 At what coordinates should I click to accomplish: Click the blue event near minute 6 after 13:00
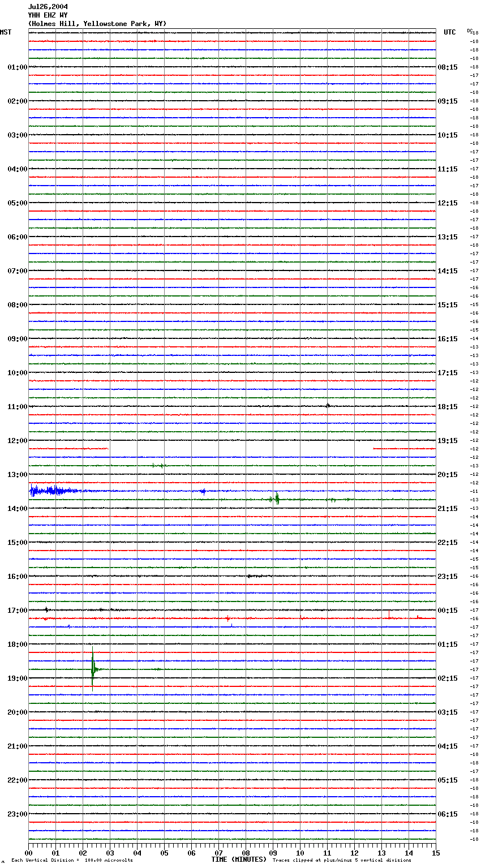click(203, 491)
